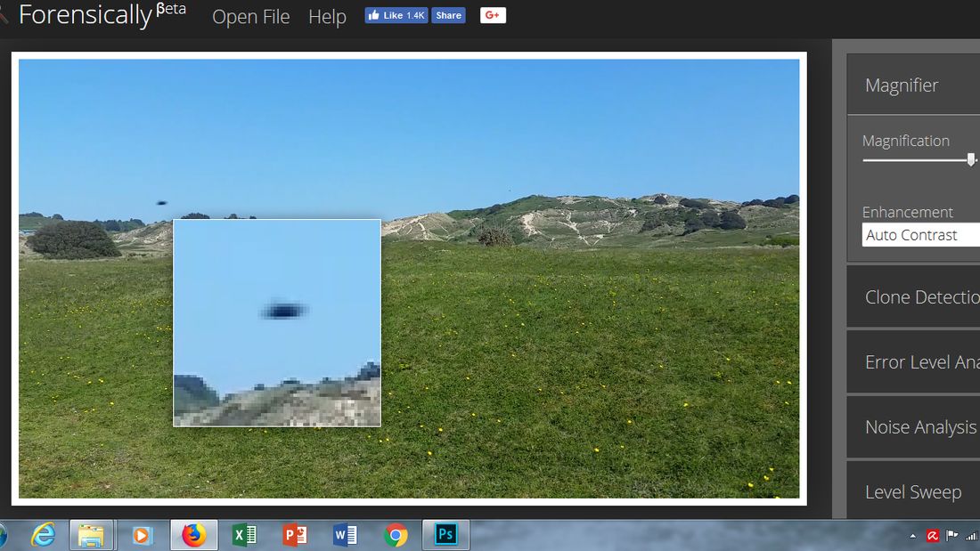
Task: Switch to Photoshop from the taskbar
Action: 445,535
